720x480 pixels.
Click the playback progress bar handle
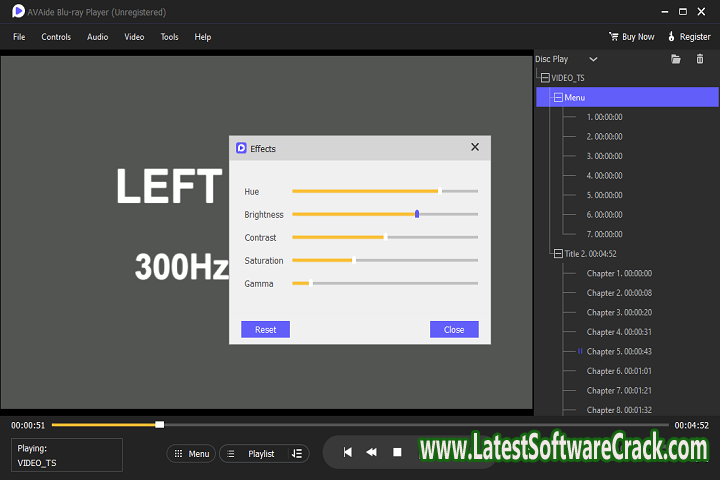pyautogui.click(x=159, y=424)
